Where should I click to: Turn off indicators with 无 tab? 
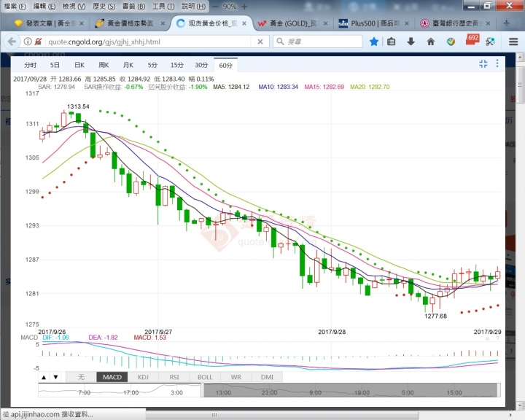(x=81, y=377)
